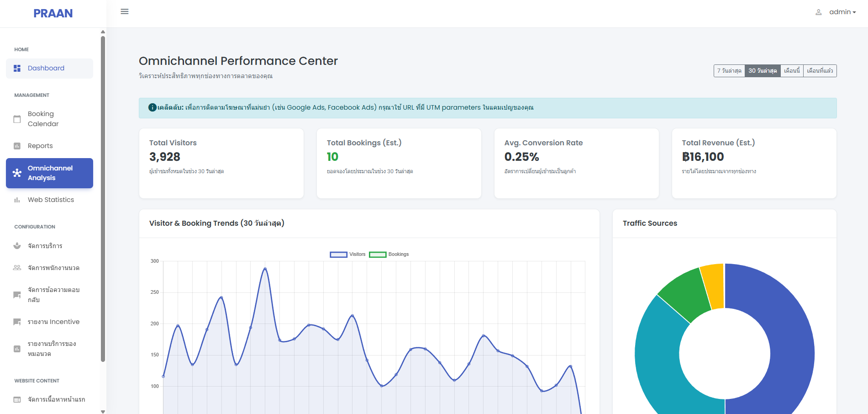868x414 pixels.
Task: Click the chart's highest visitor peak point
Action: click(265, 269)
